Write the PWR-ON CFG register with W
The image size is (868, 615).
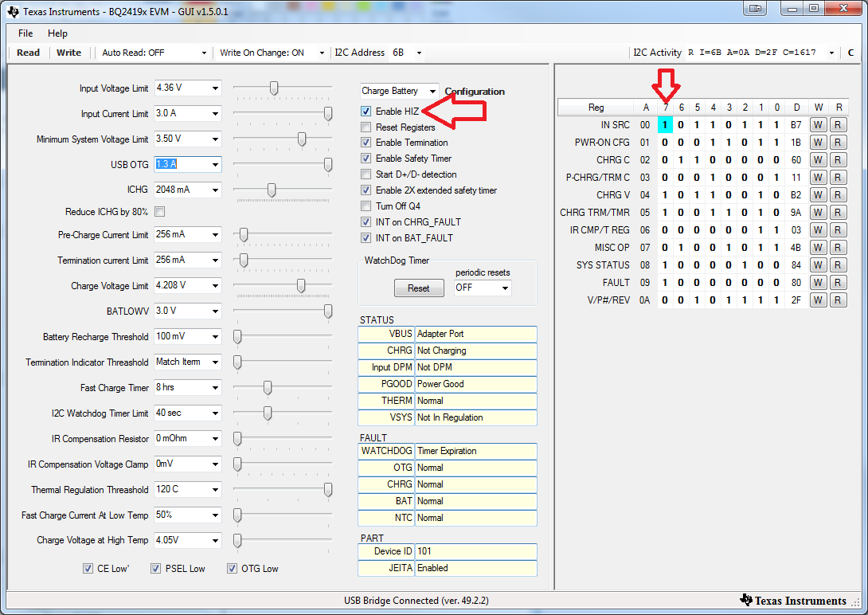pos(818,143)
